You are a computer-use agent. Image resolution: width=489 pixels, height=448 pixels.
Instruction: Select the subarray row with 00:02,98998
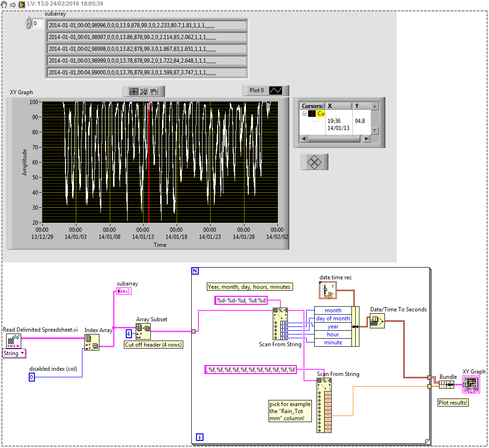pos(147,49)
